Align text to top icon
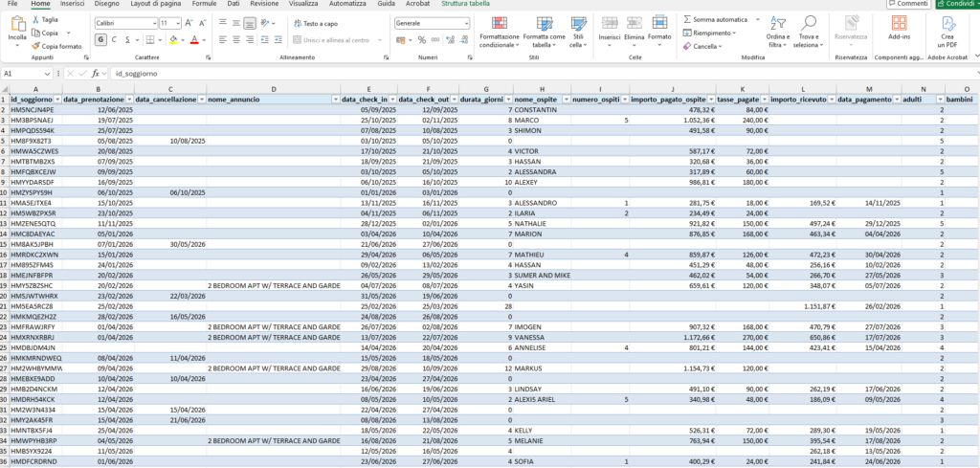Viewport: 980px width, 468px height. click(222, 23)
